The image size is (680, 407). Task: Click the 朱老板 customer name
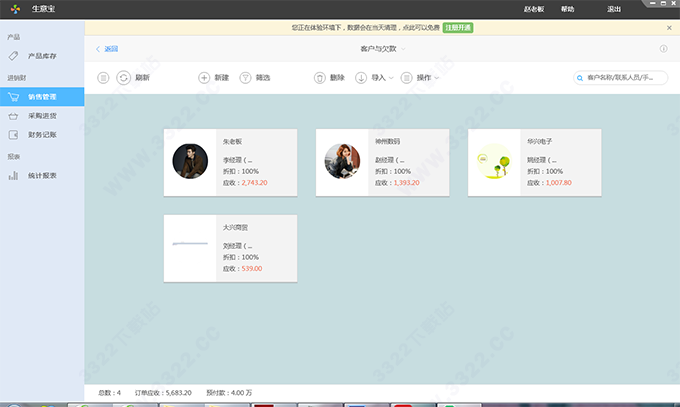tap(232, 141)
